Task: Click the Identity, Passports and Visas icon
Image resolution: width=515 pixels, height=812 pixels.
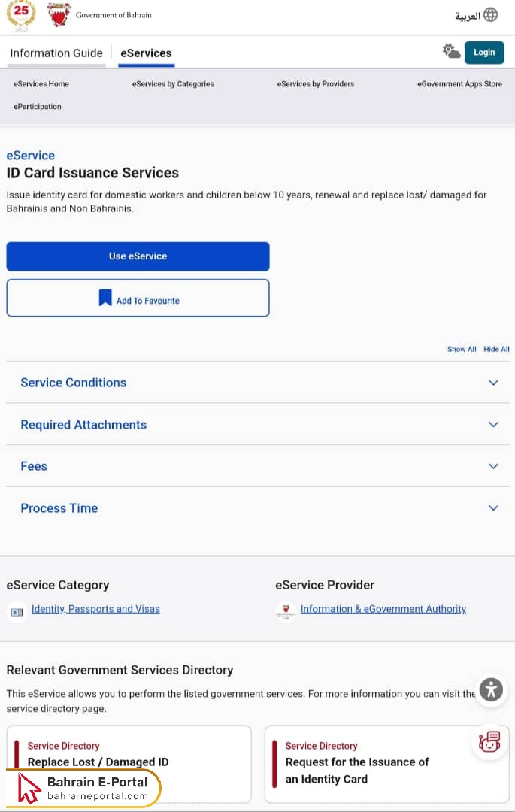Action: point(17,612)
